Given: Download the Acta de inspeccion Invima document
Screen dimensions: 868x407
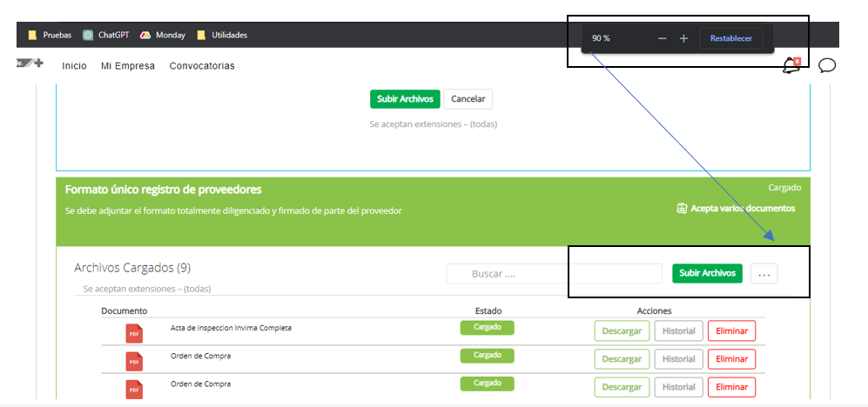Looking at the screenshot, I should (622, 331).
